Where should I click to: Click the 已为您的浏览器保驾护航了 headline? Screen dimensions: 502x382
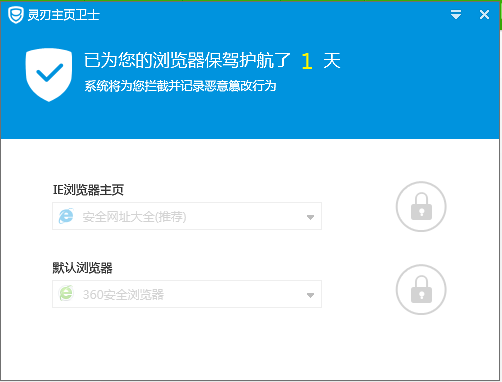click(x=187, y=60)
